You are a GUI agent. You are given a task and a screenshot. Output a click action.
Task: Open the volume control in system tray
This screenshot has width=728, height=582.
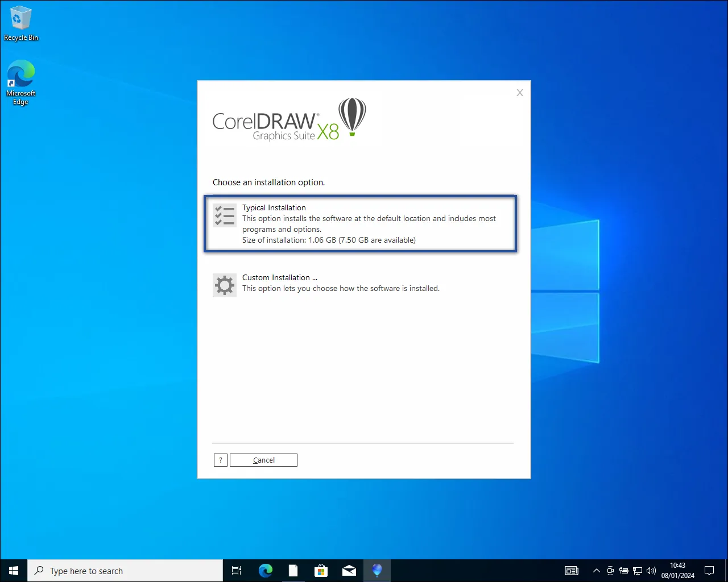click(651, 571)
